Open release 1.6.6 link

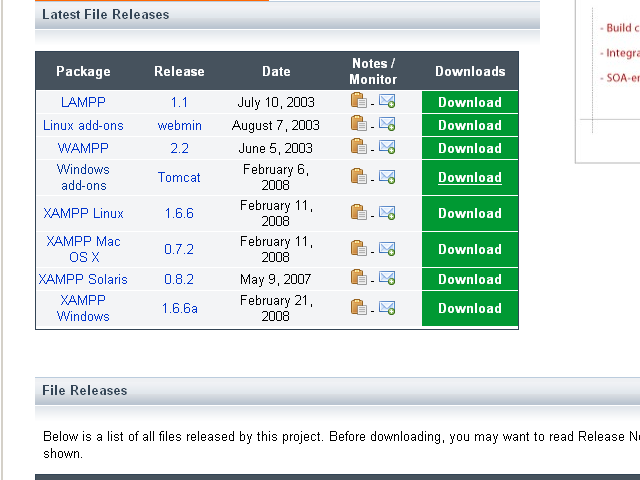coord(179,213)
